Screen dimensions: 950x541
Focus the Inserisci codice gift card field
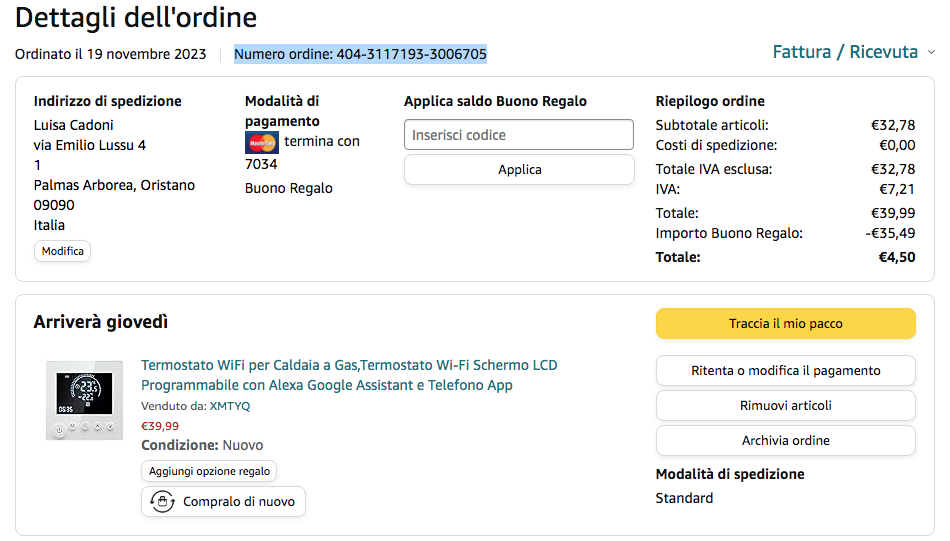click(x=519, y=135)
